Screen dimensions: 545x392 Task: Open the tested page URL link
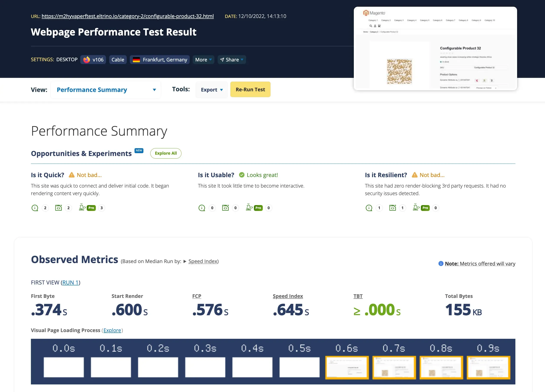(x=127, y=16)
